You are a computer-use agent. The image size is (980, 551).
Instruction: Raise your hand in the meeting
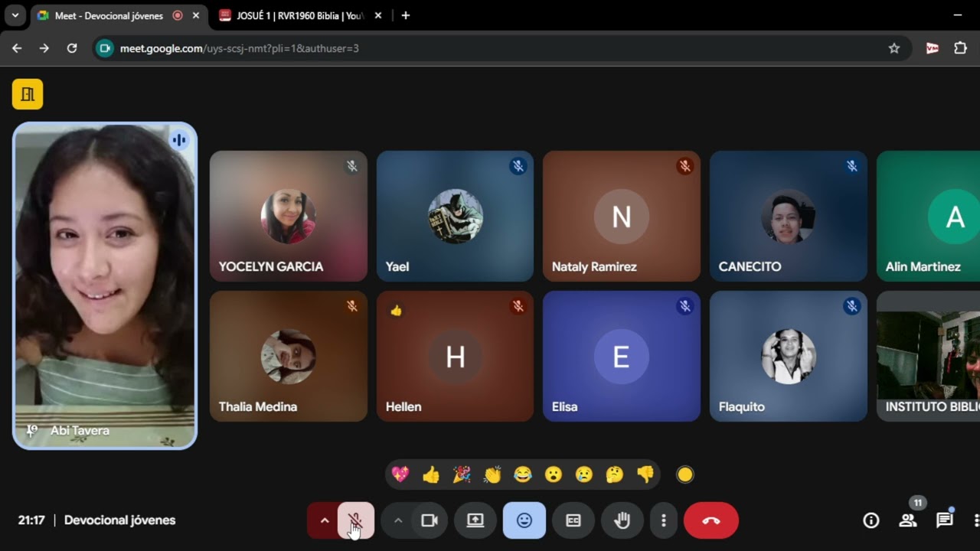tap(622, 520)
